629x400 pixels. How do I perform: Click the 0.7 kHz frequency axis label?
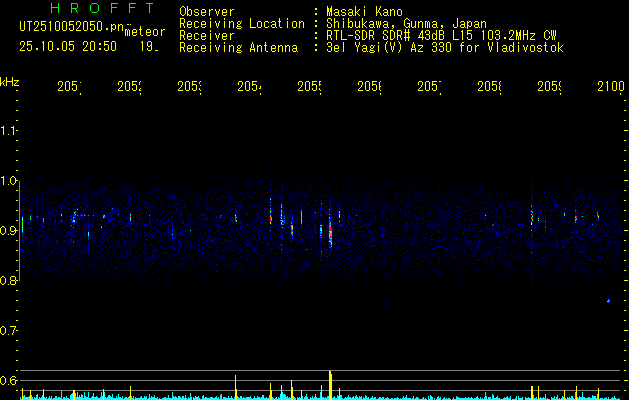coord(9,331)
